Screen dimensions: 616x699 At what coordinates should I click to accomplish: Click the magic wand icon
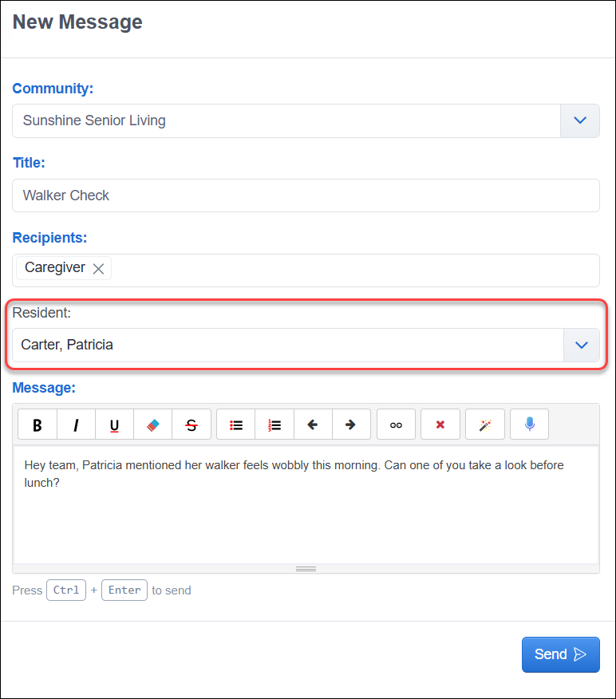(485, 425)
